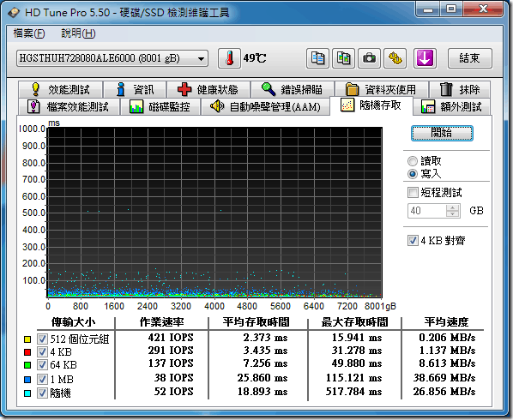Uncheck the 隨機 transfer size checkbox

pos(42,393)
